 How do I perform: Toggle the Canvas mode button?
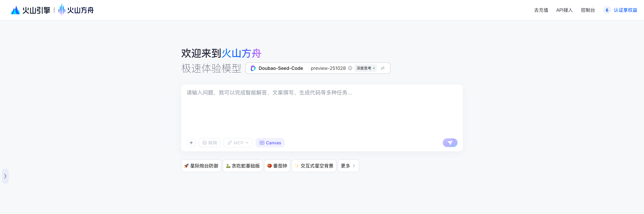click(x=270, y=143)
